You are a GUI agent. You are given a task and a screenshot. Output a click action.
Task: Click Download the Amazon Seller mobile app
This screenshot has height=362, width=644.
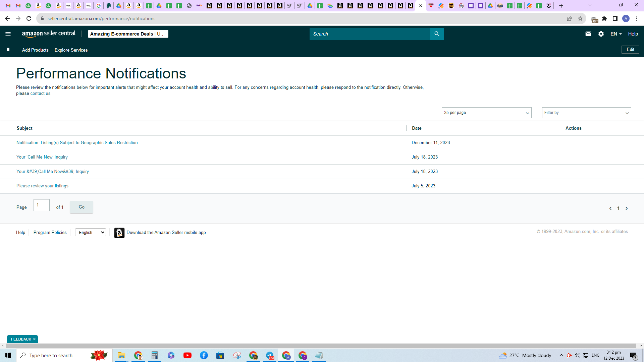(x=166, y=233)
